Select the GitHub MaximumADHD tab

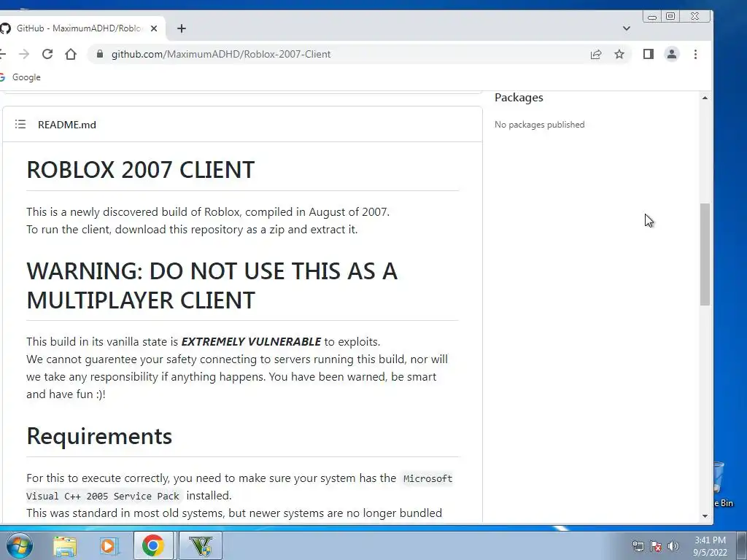[79, 28]
